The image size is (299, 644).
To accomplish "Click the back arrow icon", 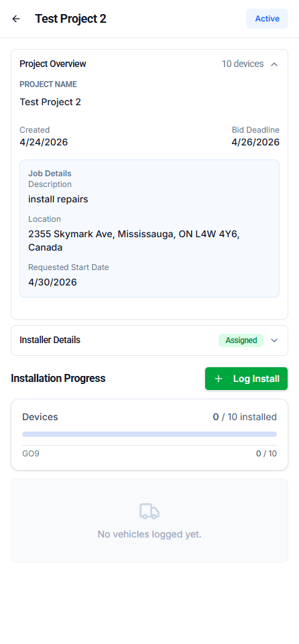I will tap(16, 19).
